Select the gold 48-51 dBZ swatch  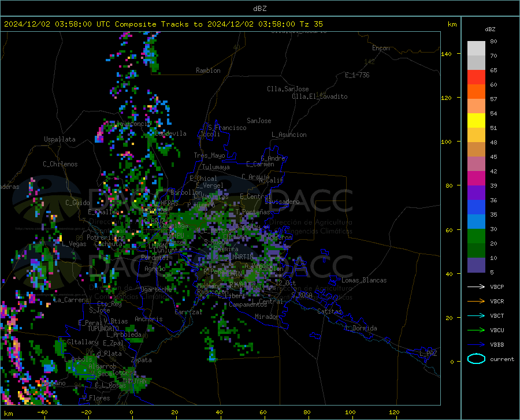pos(476,135)
